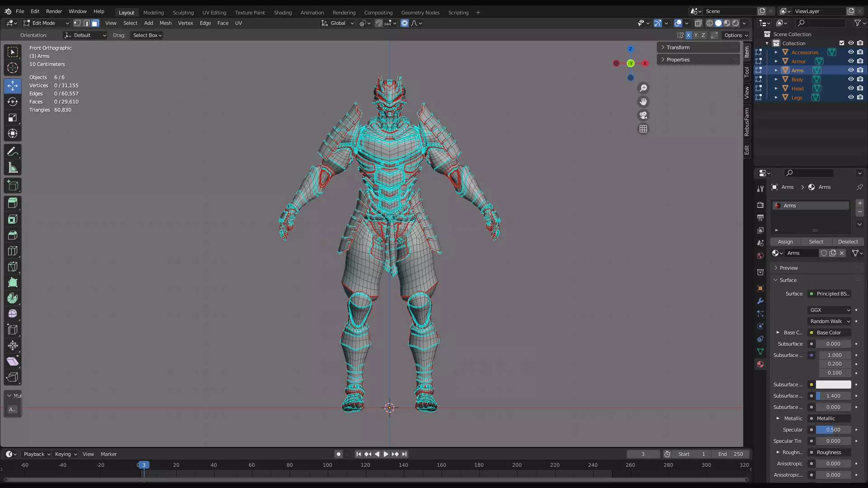Select the Smooth tool
Viewport: 868px width, 488px height.
point(13,314)
